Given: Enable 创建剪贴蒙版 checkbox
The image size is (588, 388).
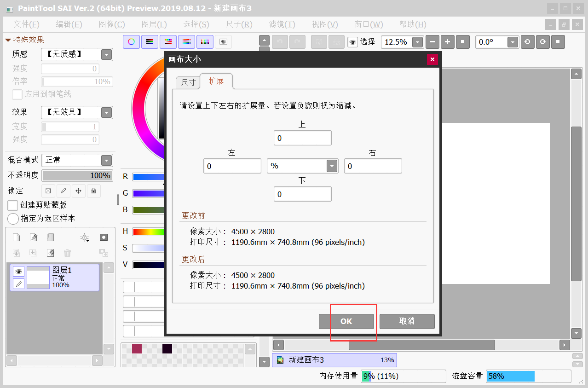Looking at the screenshot, I should tap(13, 205).
